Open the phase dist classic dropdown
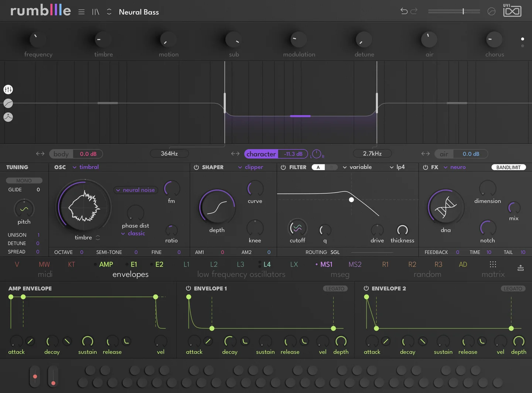The image size is (532, 393). coord(133,233)
